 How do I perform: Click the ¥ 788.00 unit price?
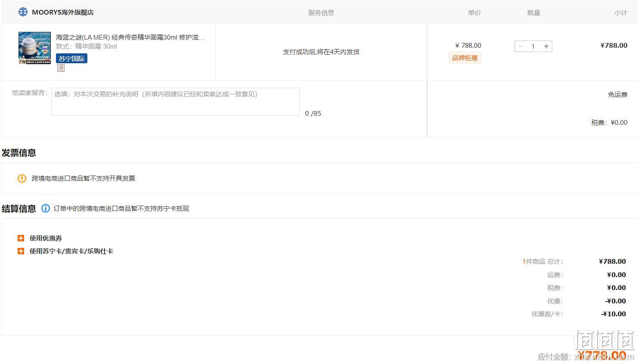tap(468, 45)
